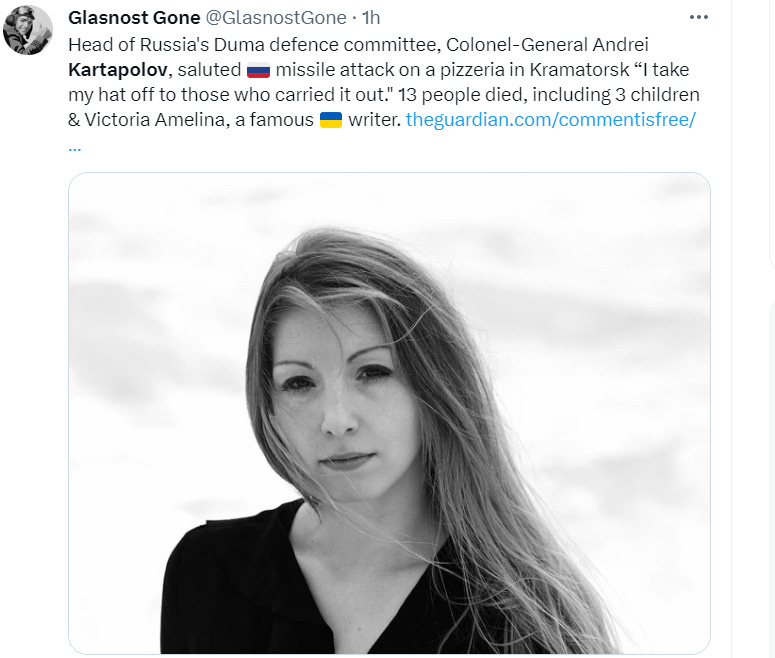Open the black-and-white portrait photo attachment
Image resolution: width=775 pixels, height=658 pixels.
point(389,413)
